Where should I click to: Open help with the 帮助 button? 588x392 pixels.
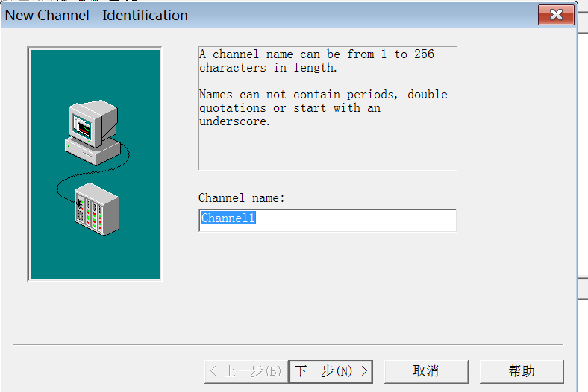pos(522,371)
